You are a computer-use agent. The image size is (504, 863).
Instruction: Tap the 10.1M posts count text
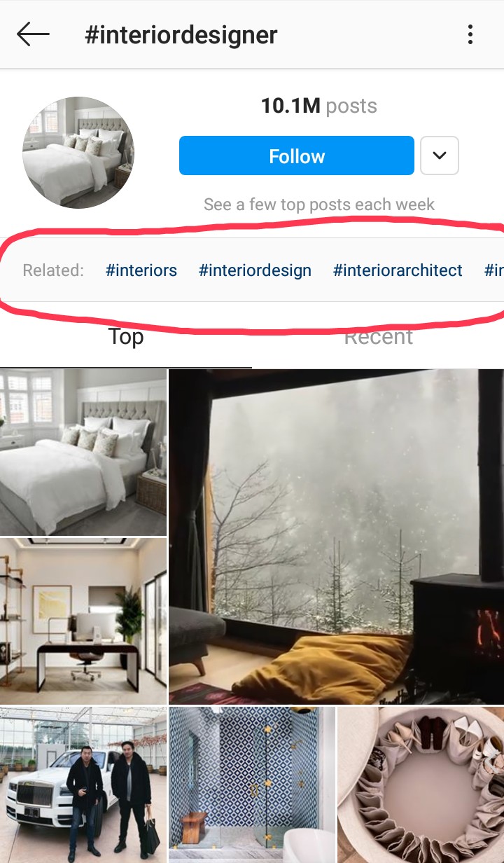(319, 106)
